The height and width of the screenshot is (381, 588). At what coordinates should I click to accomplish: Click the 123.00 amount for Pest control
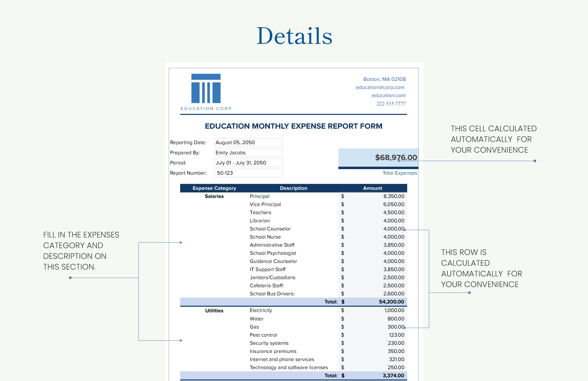[397, 335]
